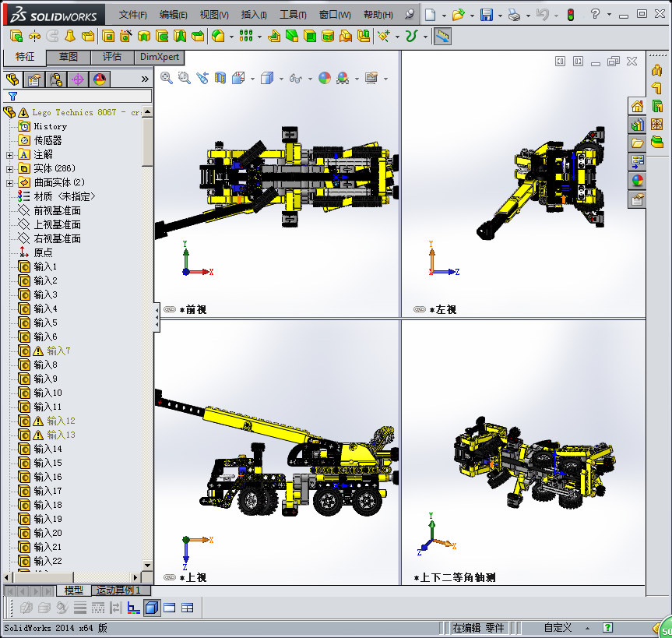Image resolution: width=672 pixels, height=638 pixels.
Task: Click the Hole Wizard toolbar icon
Action: (125, 37)
